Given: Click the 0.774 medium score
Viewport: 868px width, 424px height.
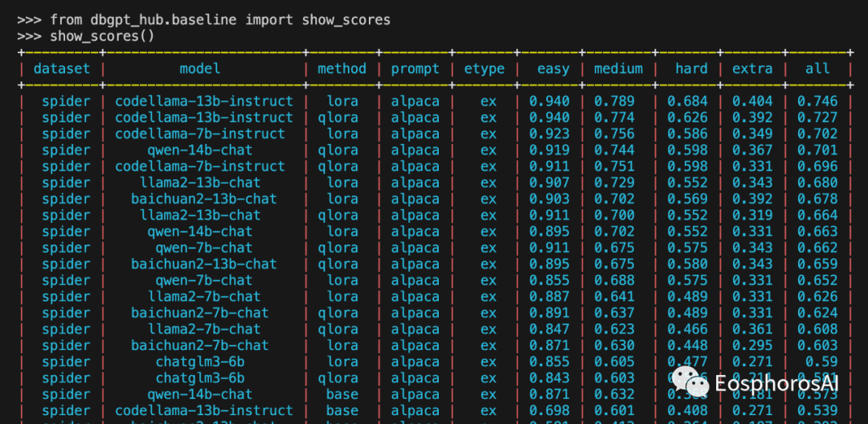Looking at the screenshot, I should pyautogui.click(x=615, y=117).
